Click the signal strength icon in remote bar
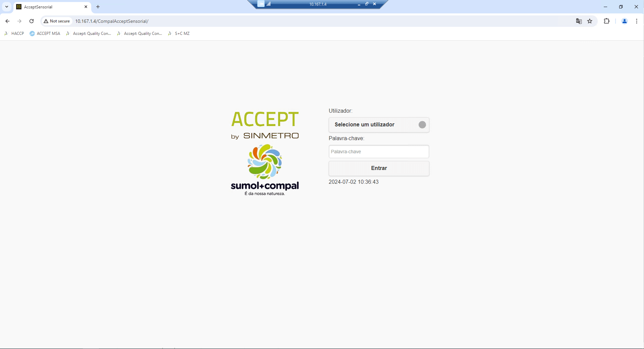Viewport: 644px width, 349px height. click(x=269, y=4)
